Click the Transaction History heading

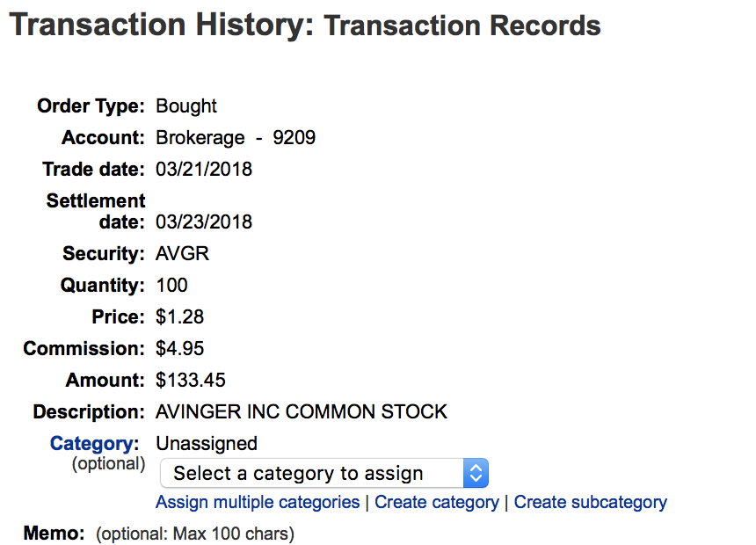point(161,25)
